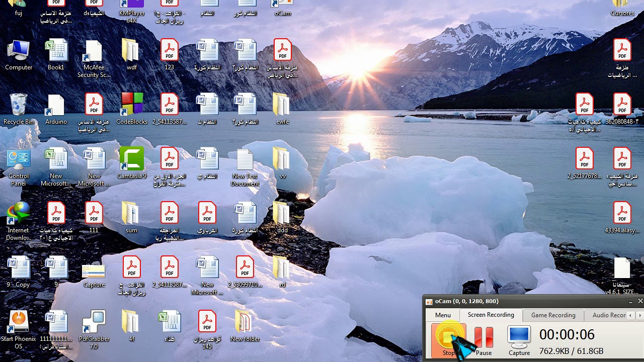The image size is (644, 362).
Task: Switch to the Audio Recording tab
Action: [607, 315]
